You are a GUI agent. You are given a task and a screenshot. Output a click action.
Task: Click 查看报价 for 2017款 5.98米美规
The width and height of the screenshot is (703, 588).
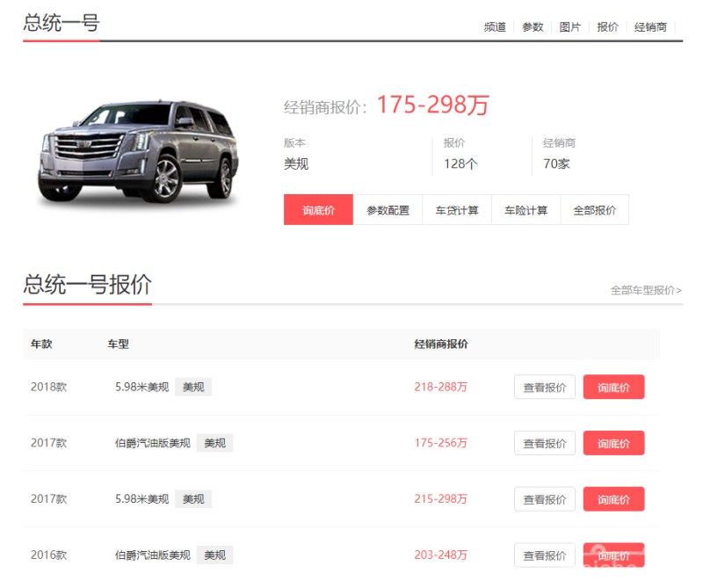point(544,499)
